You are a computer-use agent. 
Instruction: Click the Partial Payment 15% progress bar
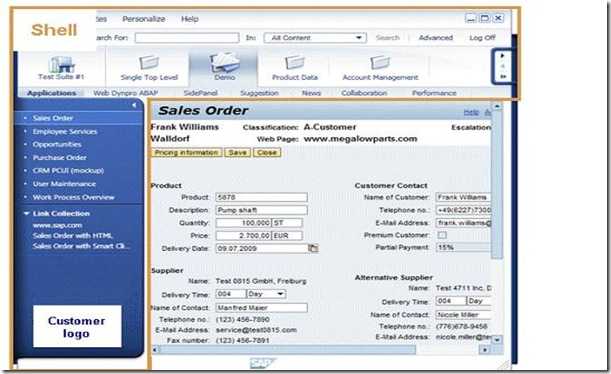point(463,247)
